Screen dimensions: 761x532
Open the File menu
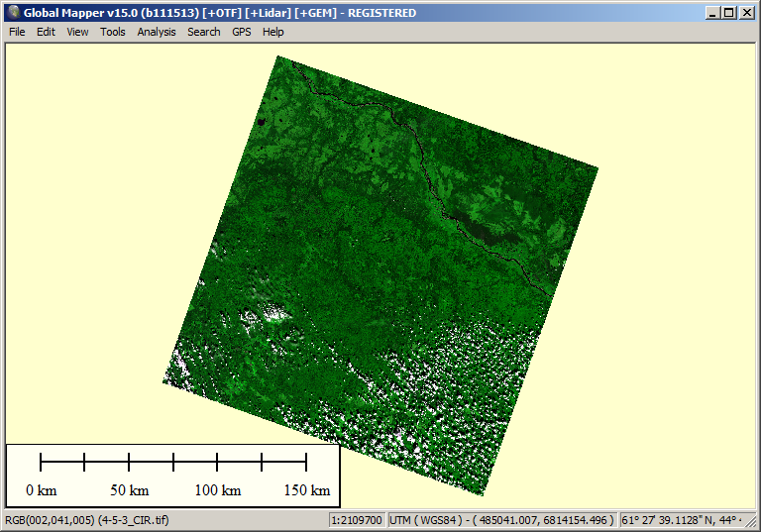[17, 32]
